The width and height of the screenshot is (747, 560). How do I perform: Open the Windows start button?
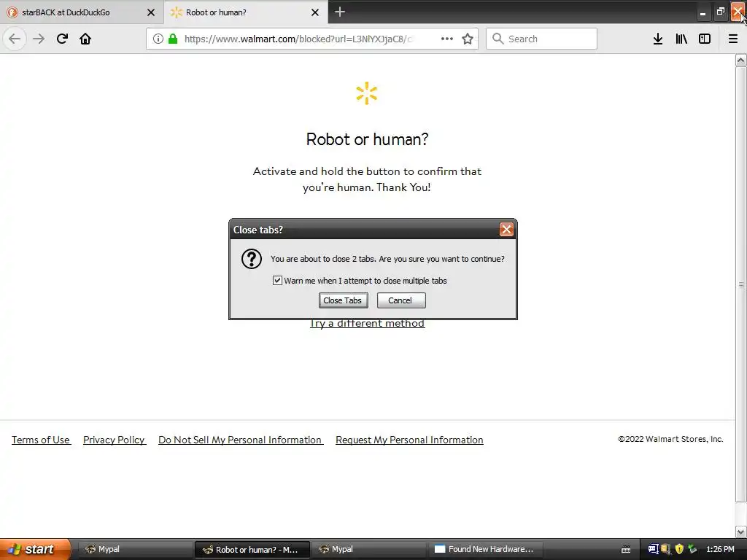click(34, 549)
